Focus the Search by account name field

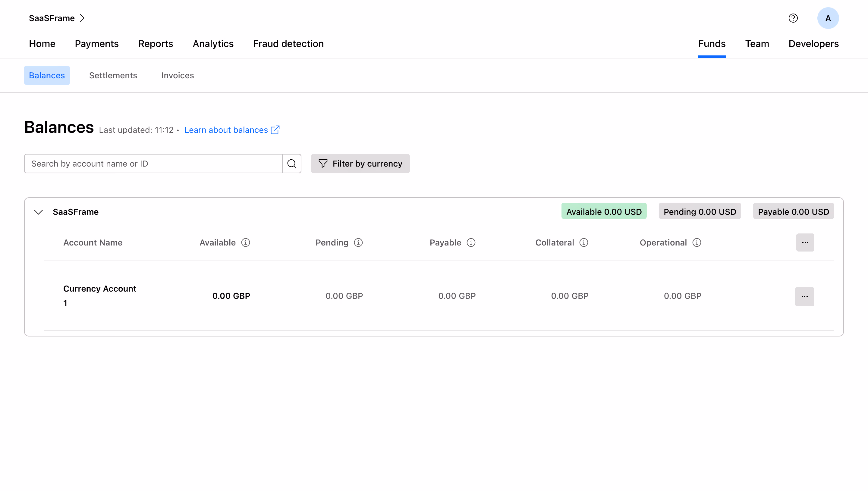pyautogui.click(x=153, y=164)
